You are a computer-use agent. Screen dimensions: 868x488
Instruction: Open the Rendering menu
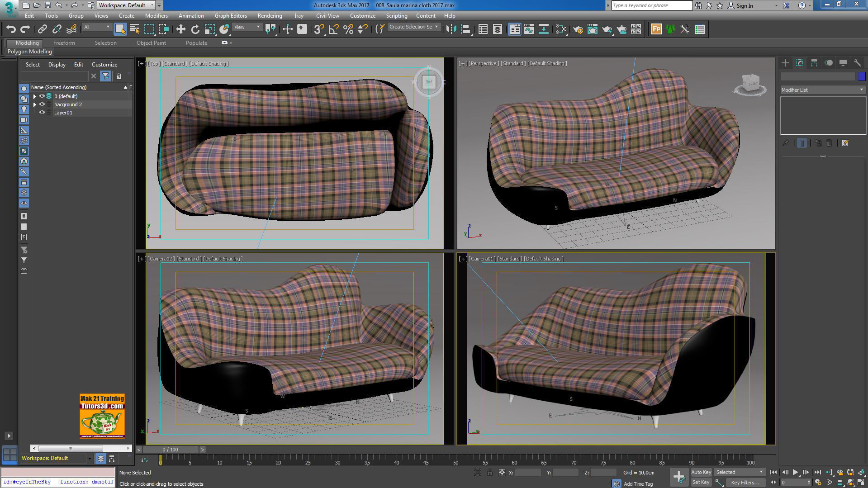pyautogui.click(x=270, y=16)
